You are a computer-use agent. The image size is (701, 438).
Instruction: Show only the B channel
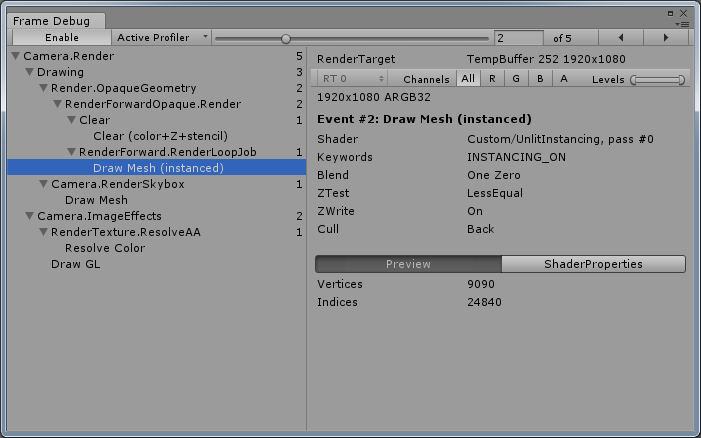point(539,79)
